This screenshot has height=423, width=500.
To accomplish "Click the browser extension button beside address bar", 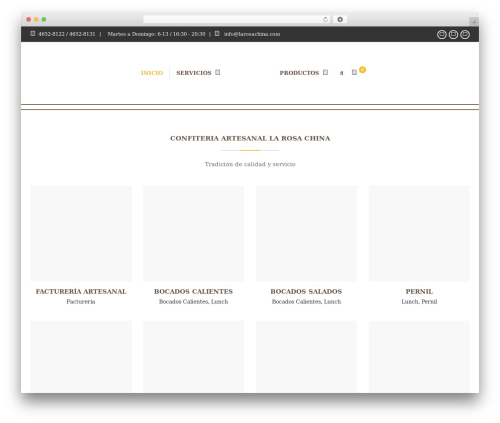I will pyautogui.click(x=340, y=19).
